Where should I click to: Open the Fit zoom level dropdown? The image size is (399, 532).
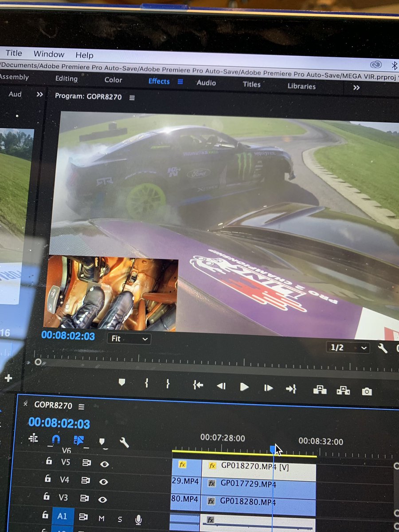[129, 339]
